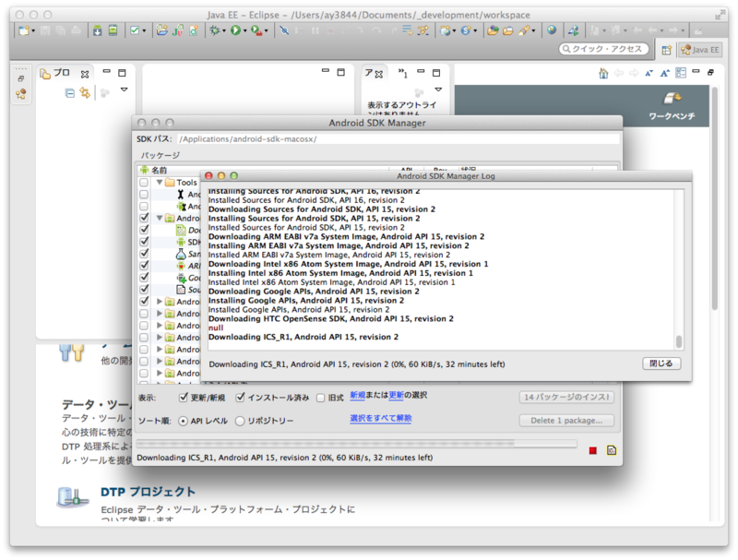738x560 pixels.
Task: Click the blue 'S' web service icon
Action: (466, 30)
